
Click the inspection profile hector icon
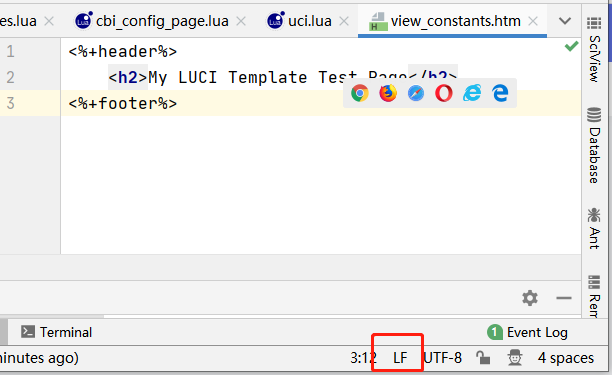(515, 357)
